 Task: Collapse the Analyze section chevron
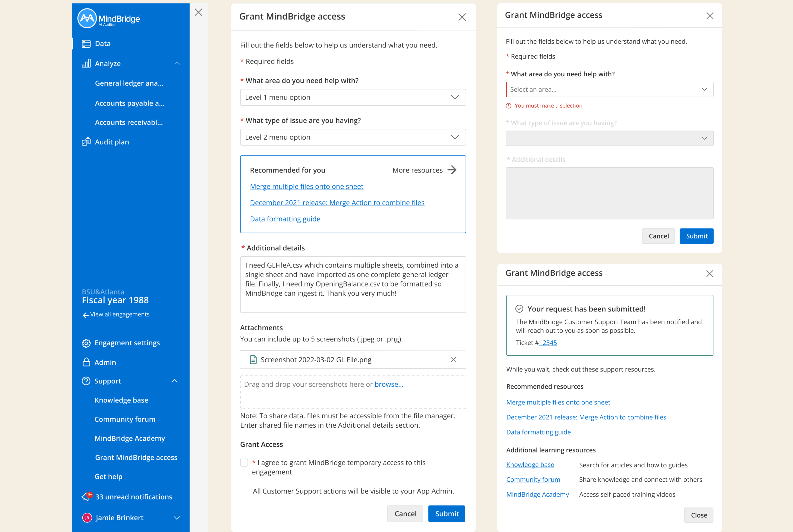click(177, 64)
